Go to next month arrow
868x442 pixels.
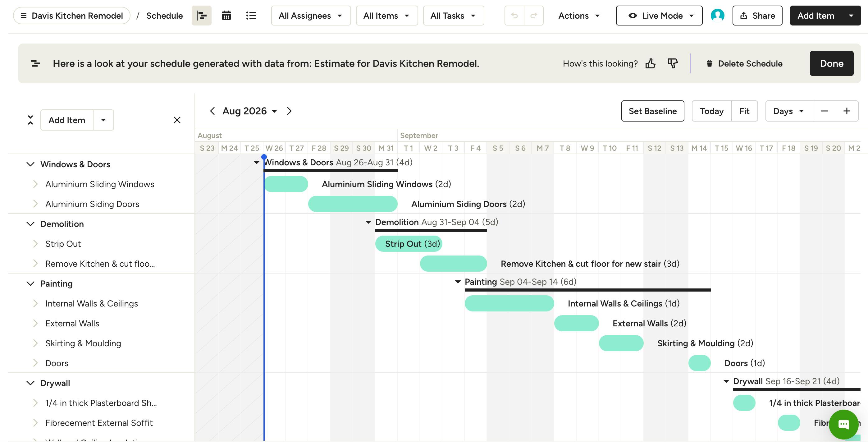(289, 111)
